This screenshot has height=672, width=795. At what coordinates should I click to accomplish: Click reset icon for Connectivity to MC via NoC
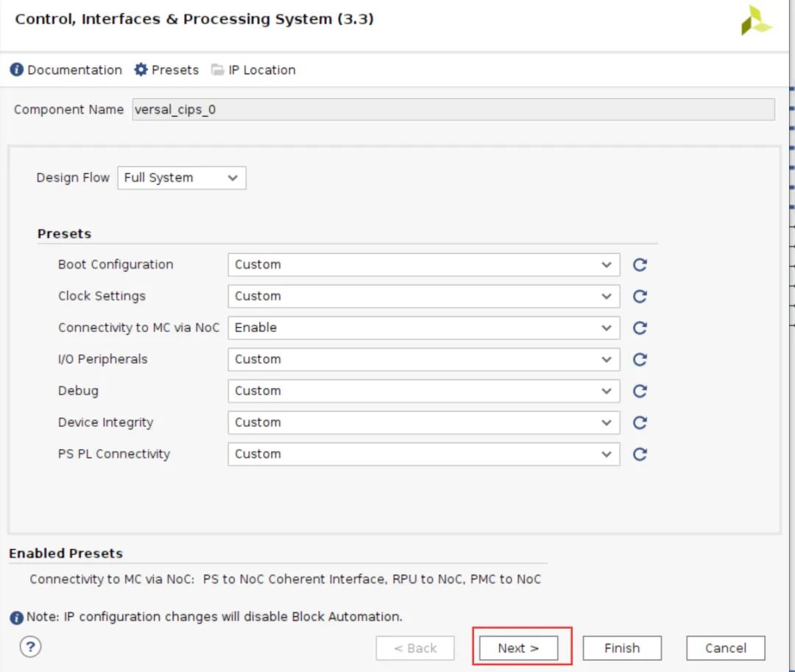coord(640,328)
